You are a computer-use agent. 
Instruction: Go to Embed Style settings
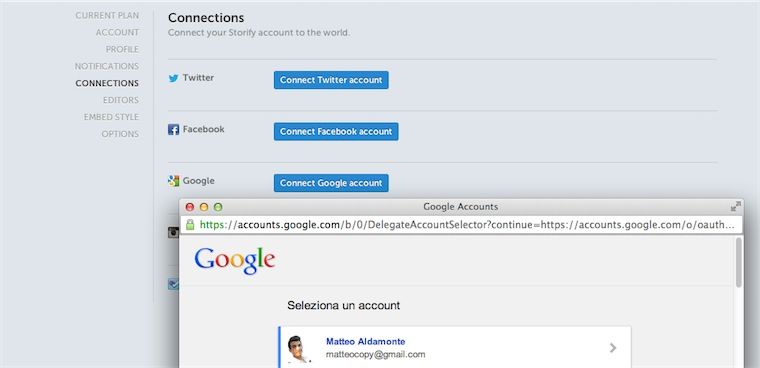point(111,117)
